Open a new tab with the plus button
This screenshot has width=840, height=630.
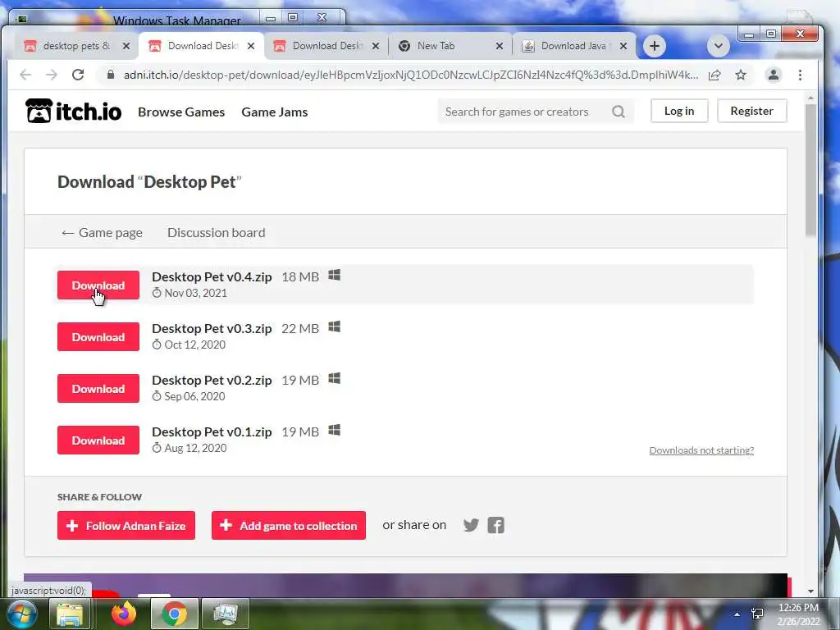pyautogui.click(x=654, y=46)
